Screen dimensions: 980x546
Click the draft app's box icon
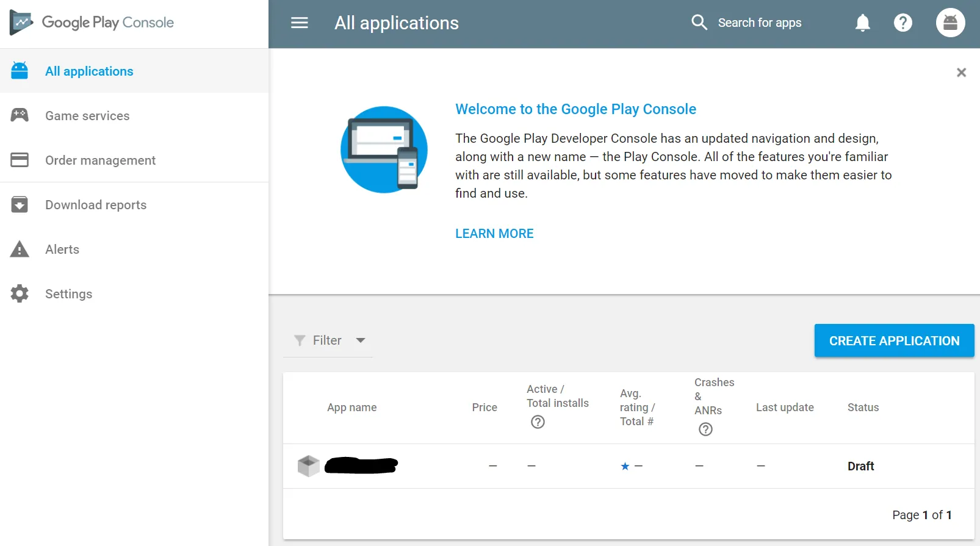click(x=309, y=466)
